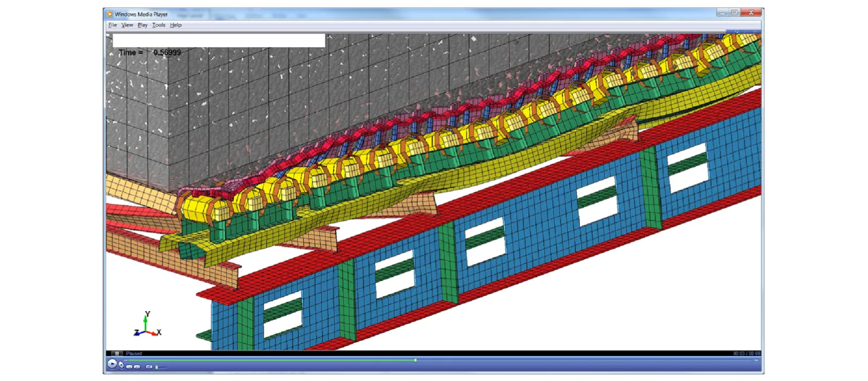Open the Play menu
Viewport: 868px width, 381px height.
click(x=142, y=25)
